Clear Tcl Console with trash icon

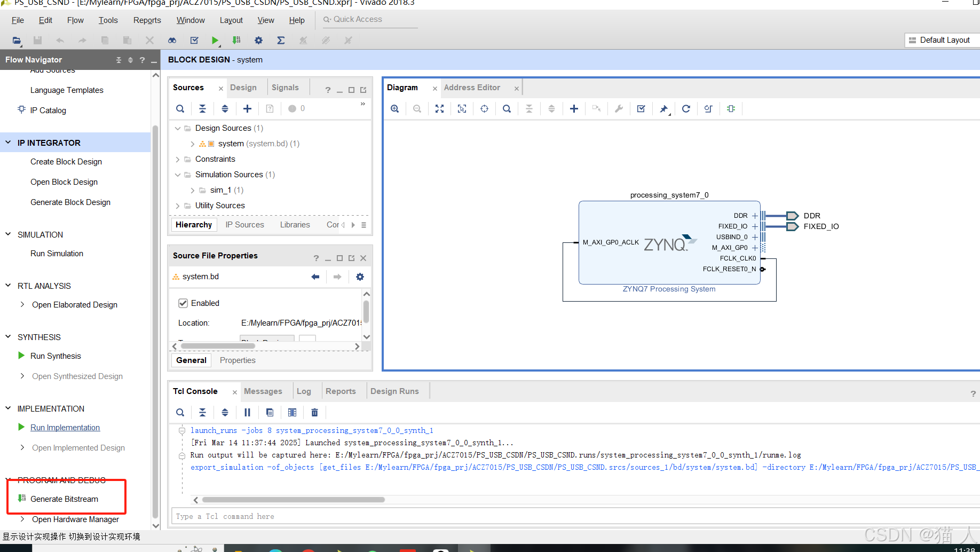(314, 412)
